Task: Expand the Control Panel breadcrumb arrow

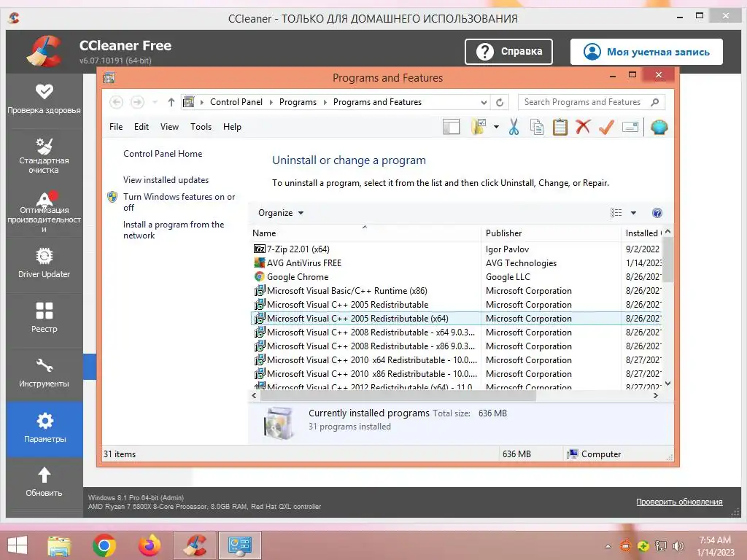Action: [x=271, y=102]
